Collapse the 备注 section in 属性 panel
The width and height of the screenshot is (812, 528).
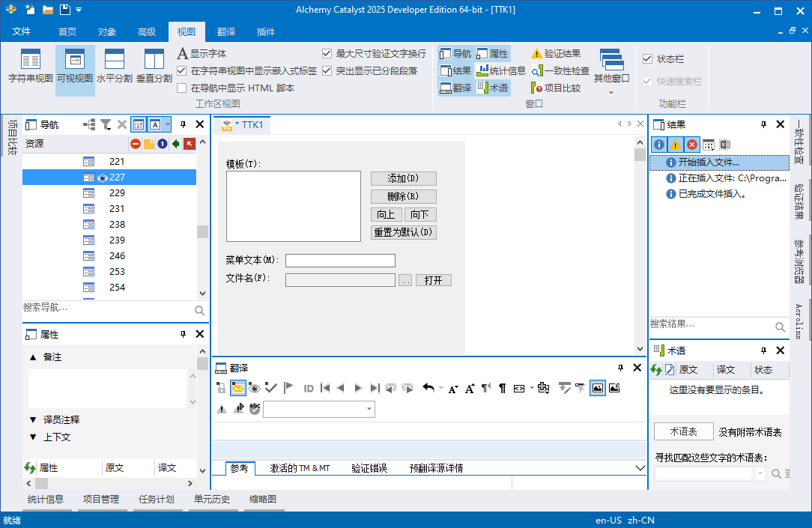(x=33, y=357)
